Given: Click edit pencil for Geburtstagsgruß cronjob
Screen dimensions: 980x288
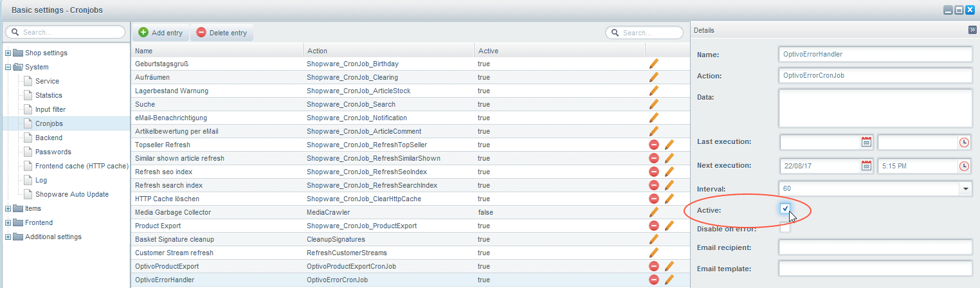Looking at the screenshot, I should tap(654, 63).
